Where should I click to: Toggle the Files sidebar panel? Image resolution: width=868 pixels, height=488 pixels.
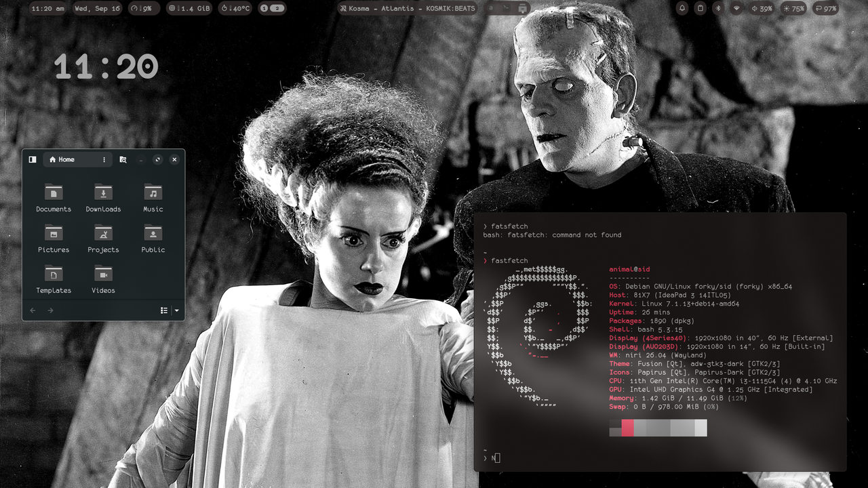[33, 159]
